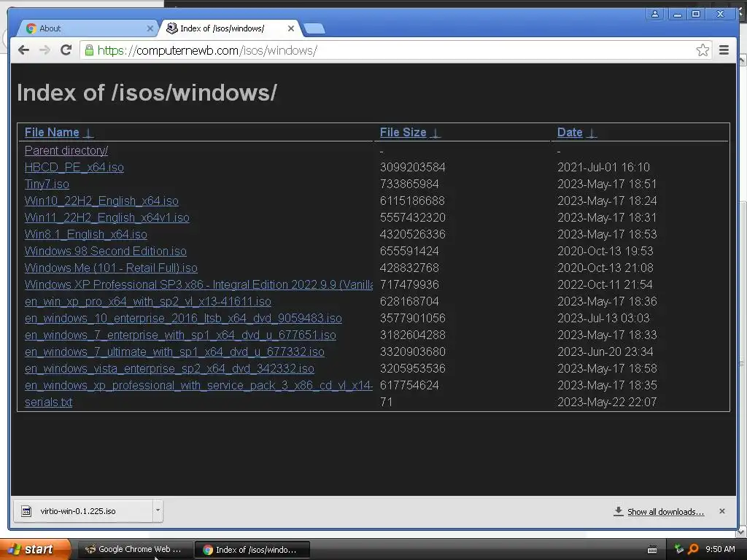Open Win10_22H2_English_x64.iso link
747x560 pixels.
point(101,201)
